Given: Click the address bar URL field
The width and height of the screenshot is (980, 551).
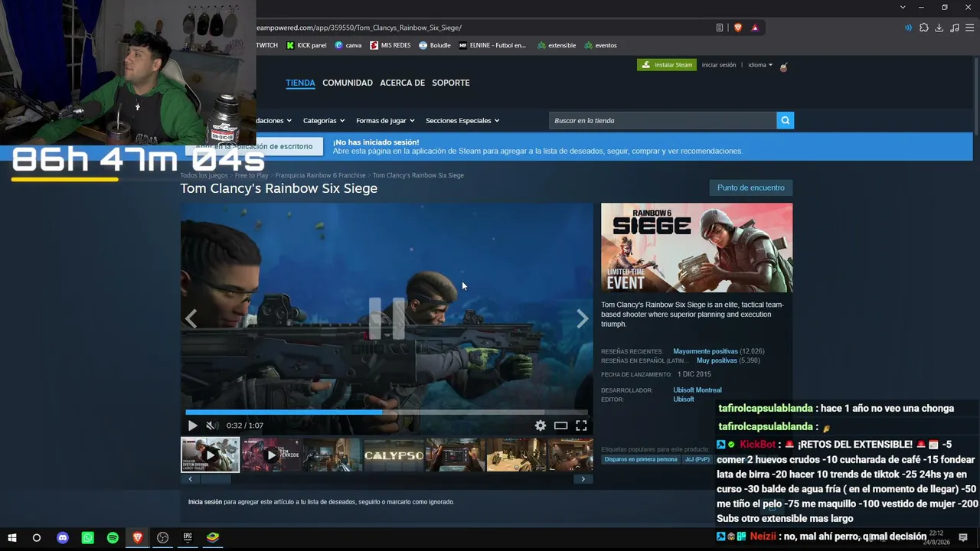Looking at the screenshot, I should (482, 28).
